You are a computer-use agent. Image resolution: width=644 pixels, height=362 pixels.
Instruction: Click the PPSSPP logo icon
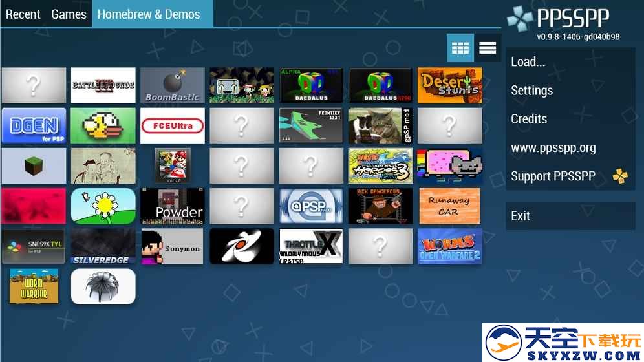(520, 19)
